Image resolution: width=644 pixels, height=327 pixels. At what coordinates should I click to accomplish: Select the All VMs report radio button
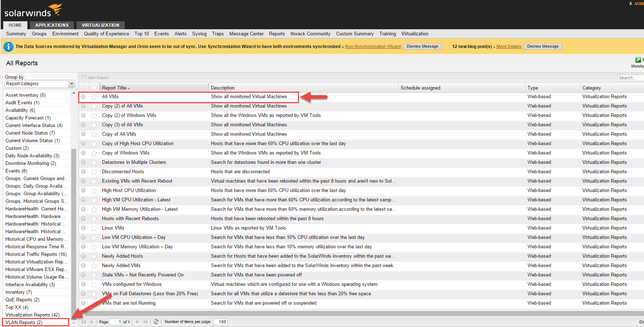click(x=83, y=96)
